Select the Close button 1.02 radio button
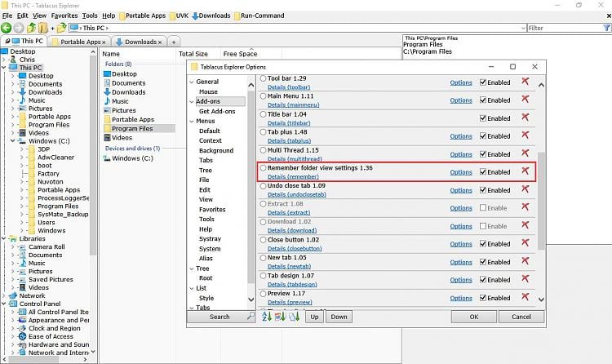 [263, 240]
